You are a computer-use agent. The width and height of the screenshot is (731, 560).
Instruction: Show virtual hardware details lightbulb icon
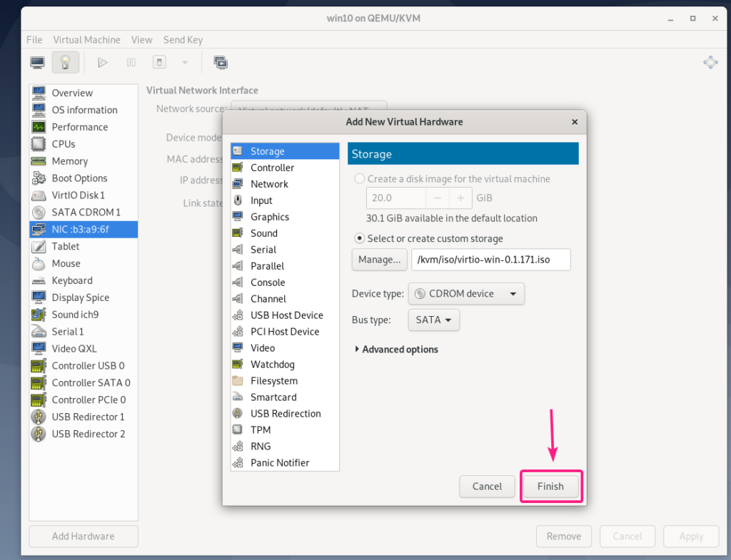click(x=65, y=63)
